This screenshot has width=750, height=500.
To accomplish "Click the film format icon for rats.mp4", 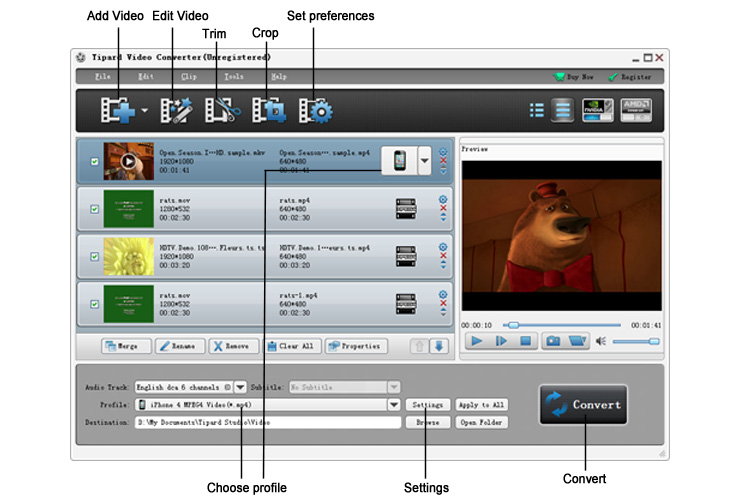I will 406,209.
